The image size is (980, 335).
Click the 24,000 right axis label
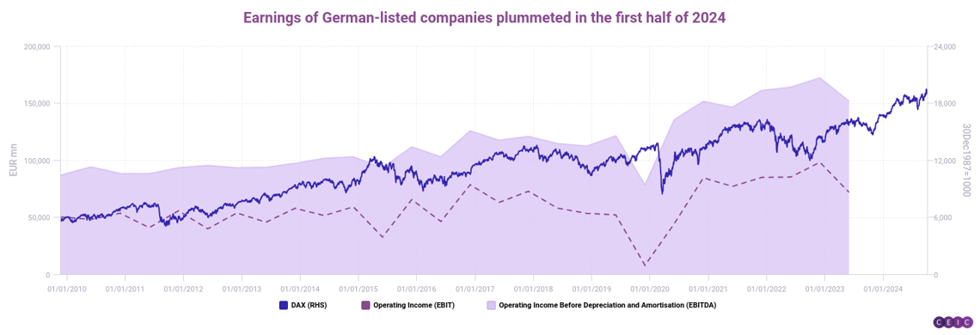click(944, 47)
